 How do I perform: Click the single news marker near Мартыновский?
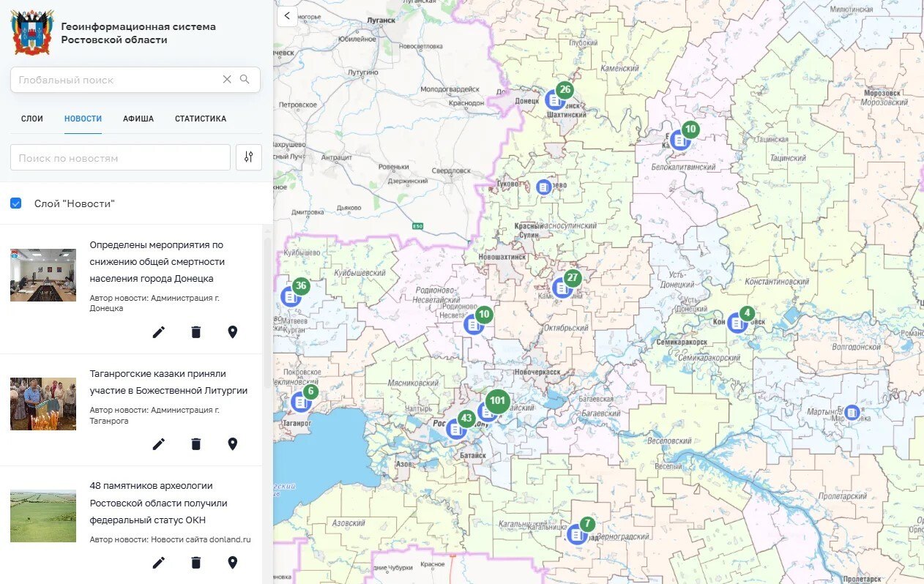(852, 413)
